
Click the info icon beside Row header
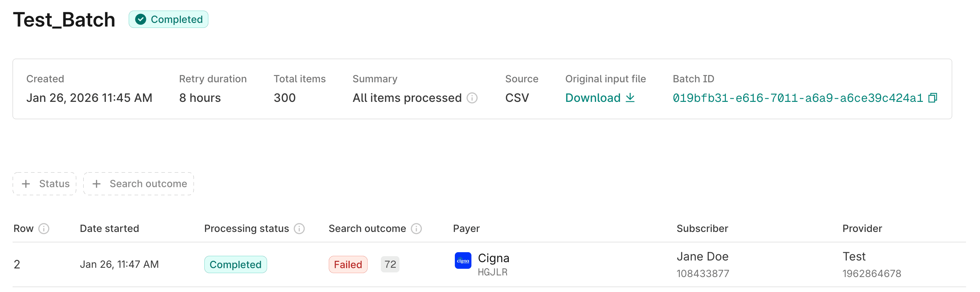pyautogui.click(x=44, y=228)
